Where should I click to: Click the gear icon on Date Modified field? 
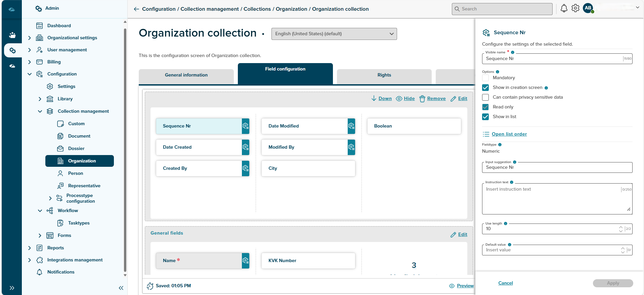pos(351,126)
